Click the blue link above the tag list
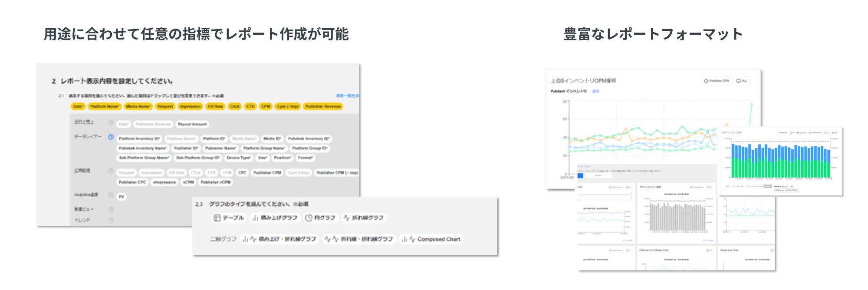 coord(347,96)
